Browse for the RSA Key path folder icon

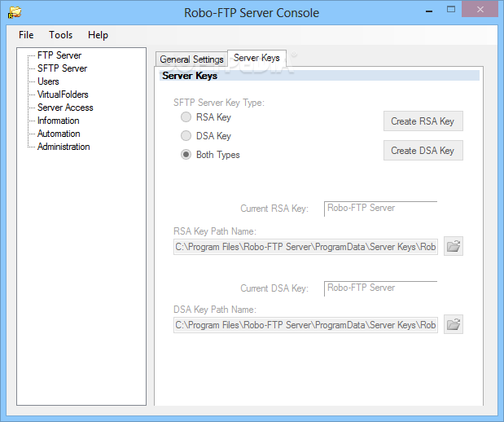(454, 246)
